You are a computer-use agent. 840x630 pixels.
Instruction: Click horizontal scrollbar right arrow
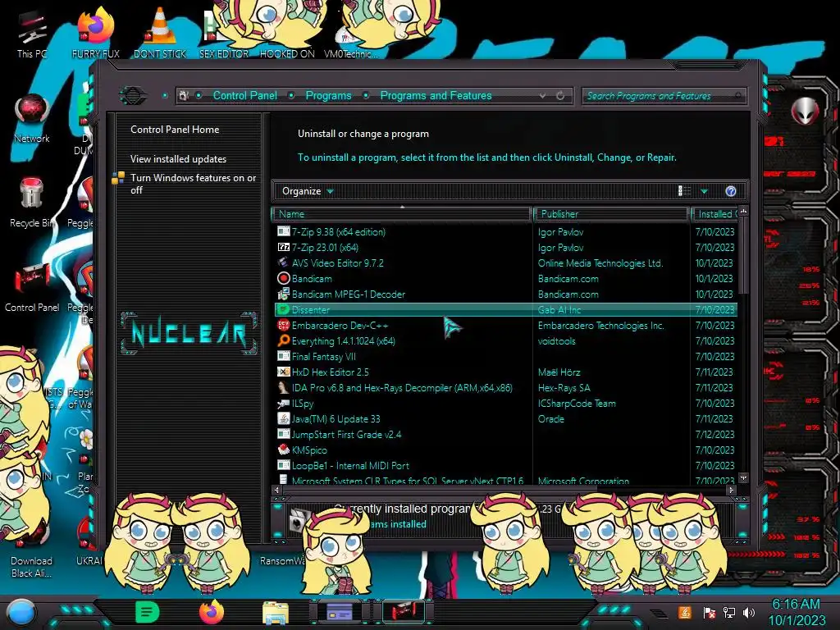click(731, 490)
